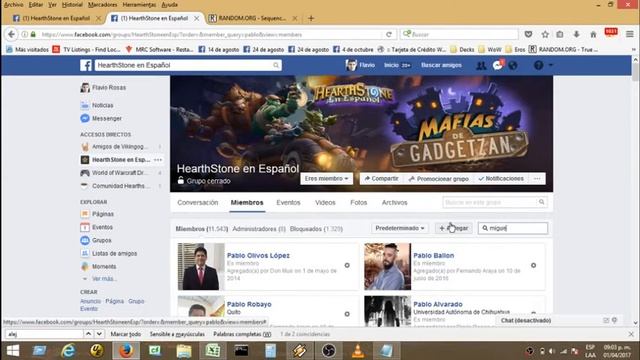Open the Predeterminado sort dropdown
This screenshot has height=360, width=640.
pos(400,228)
